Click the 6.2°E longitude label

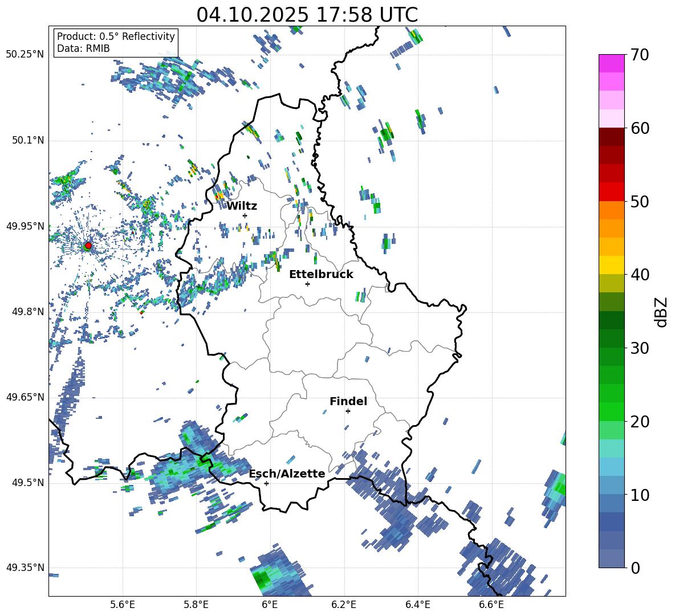click(x=344, y=605)
